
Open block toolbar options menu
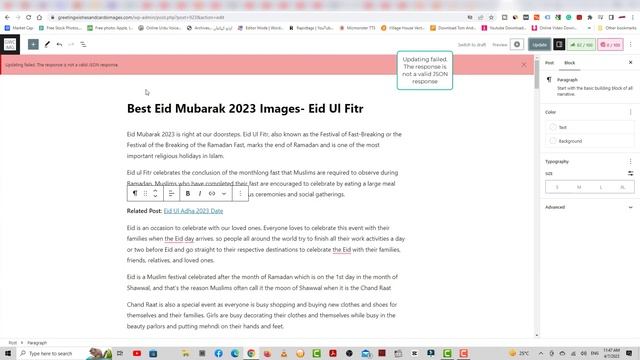[240, 193]
